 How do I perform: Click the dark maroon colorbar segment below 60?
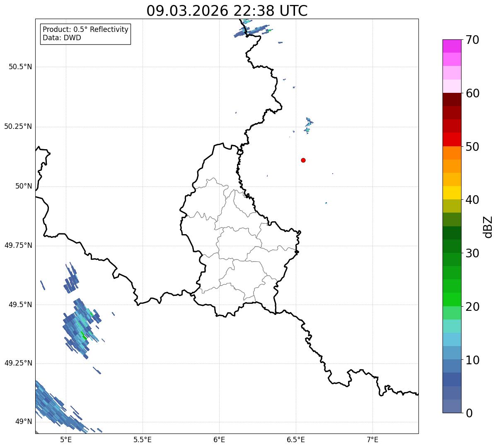coord(452,99)
